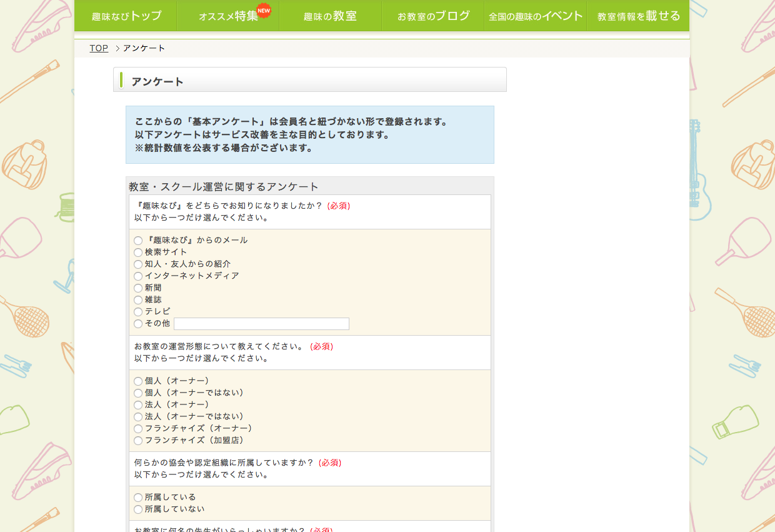
Task: Select フランチャイズ（加盟店） radio button
Action: click(138, 441)
